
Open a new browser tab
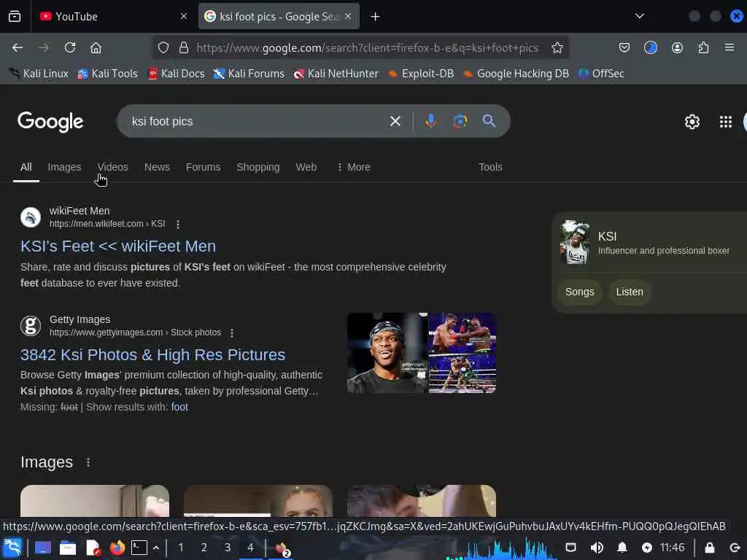tap(376, 17)
